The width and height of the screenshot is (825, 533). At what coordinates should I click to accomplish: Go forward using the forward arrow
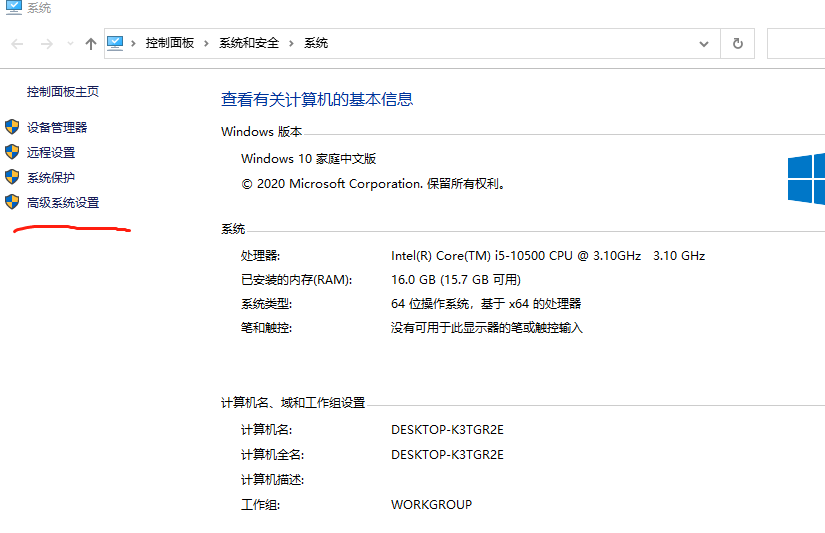(46, 44)
